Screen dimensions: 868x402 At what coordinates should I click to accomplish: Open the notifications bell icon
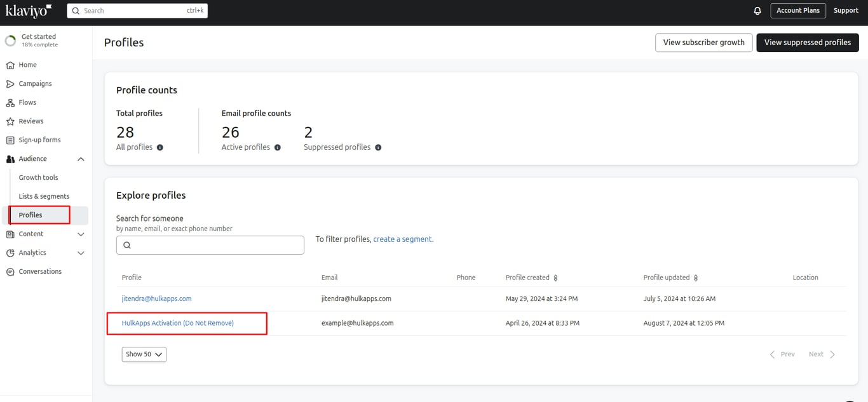click(x=757, y=11)
